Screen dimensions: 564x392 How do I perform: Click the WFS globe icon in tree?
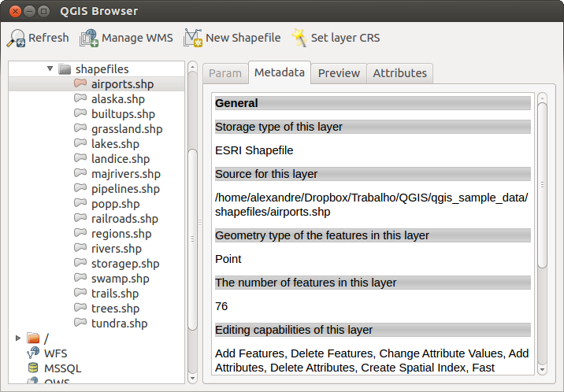32,353
